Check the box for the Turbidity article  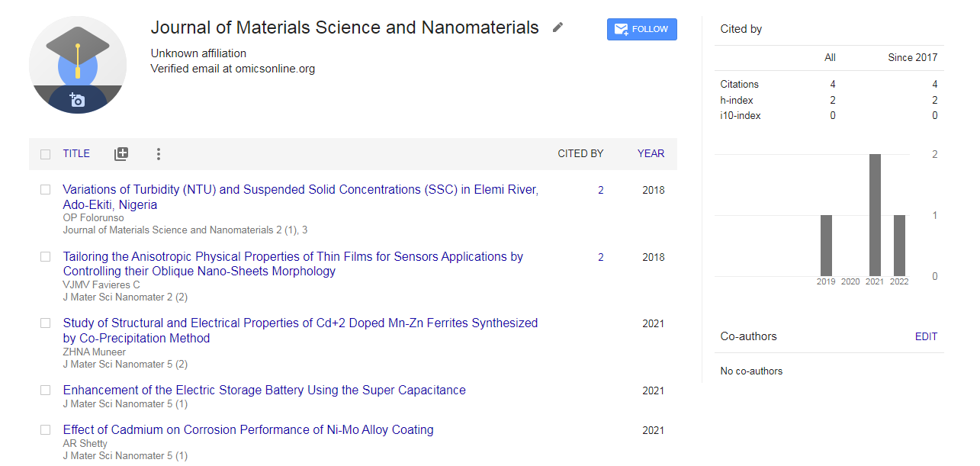tap(46, 190)
